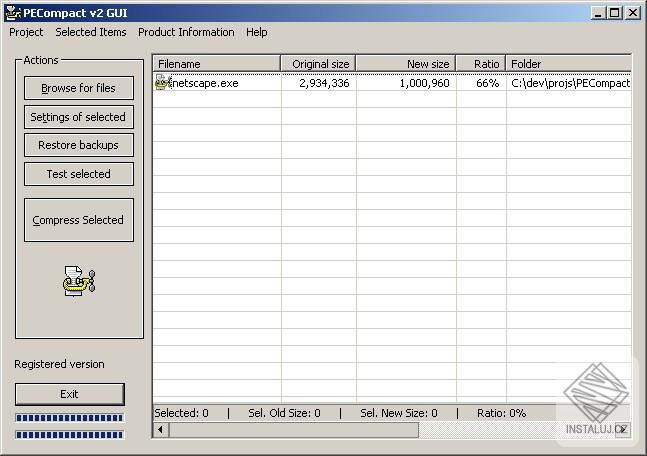
Task: Click the left scroll arrow
Action: (161, 430)
